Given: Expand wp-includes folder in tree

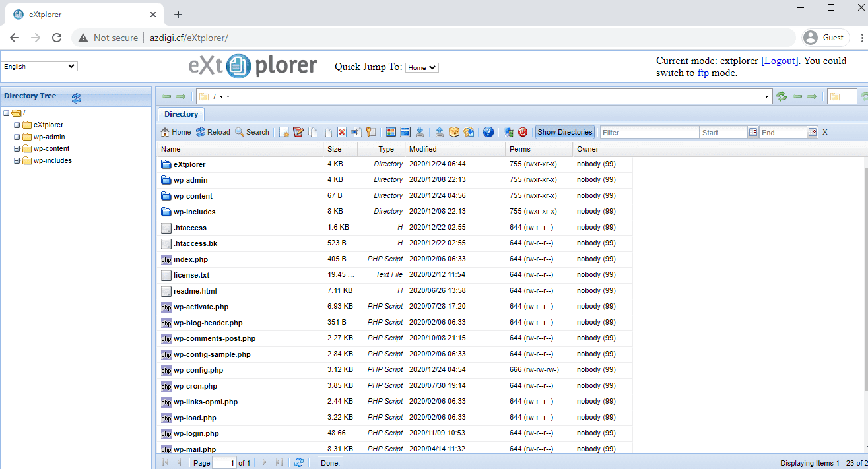Looking at the screenshot, I should pos(17,160).
